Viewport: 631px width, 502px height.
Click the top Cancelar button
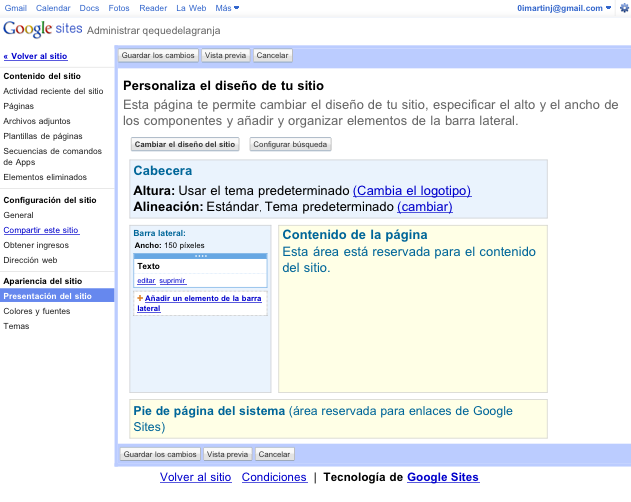click(272, 56)
